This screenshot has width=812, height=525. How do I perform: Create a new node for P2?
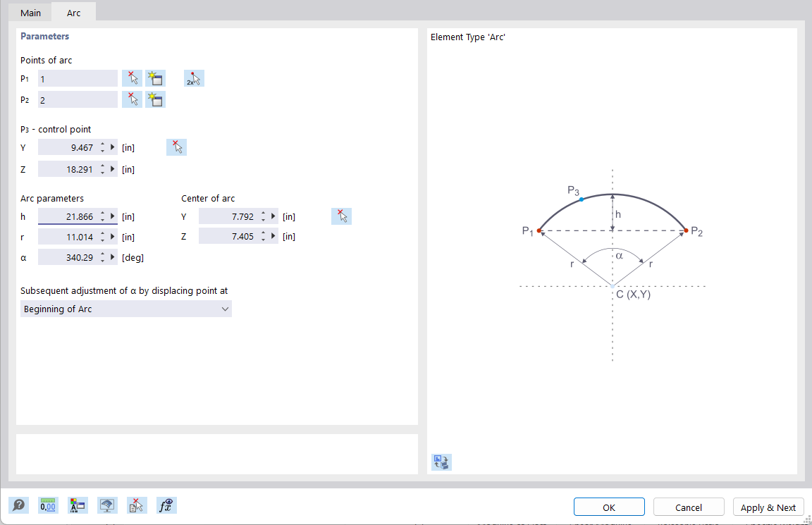click(x=155, y=99)
